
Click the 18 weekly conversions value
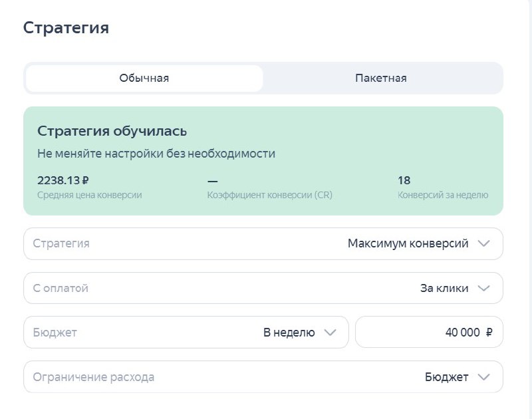pyautogui.click(x=404, y=180)
